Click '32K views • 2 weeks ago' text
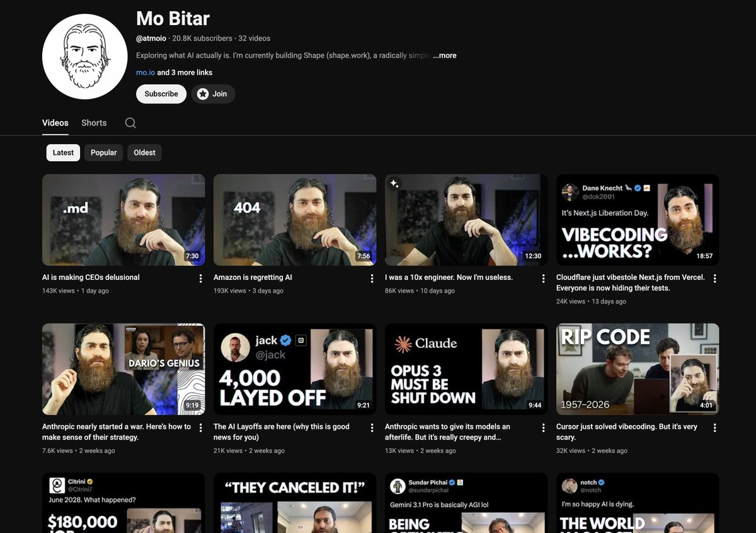This screenshot has height=533, width=756. [592, 451]
